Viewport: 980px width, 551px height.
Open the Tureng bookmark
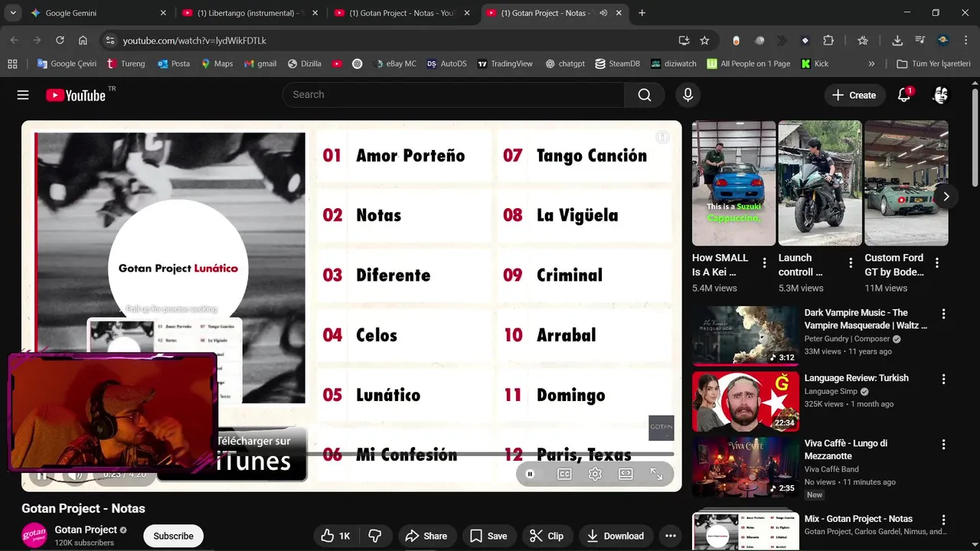point(126,64)
